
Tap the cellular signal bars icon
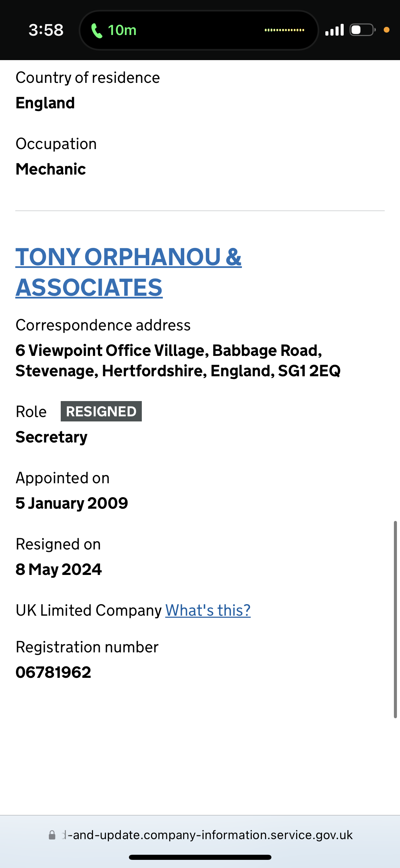(x=334, y=30)
